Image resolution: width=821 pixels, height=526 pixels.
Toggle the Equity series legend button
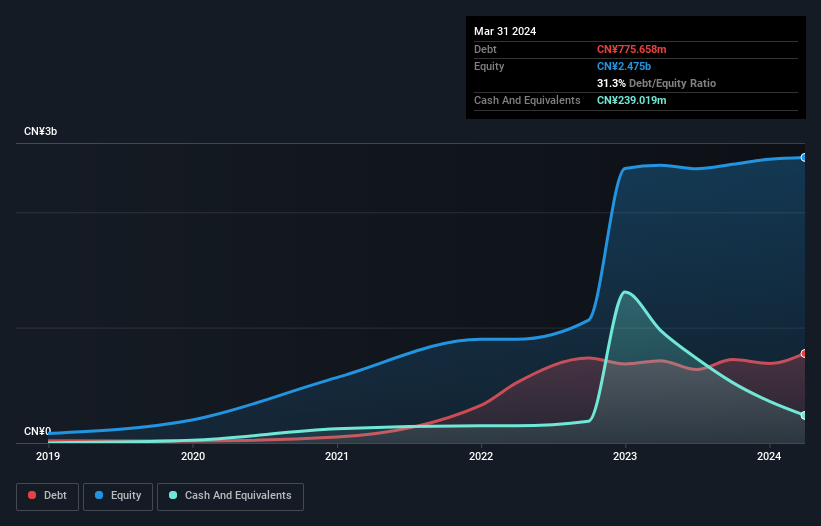pyautogui.click(x=118, y=496)
